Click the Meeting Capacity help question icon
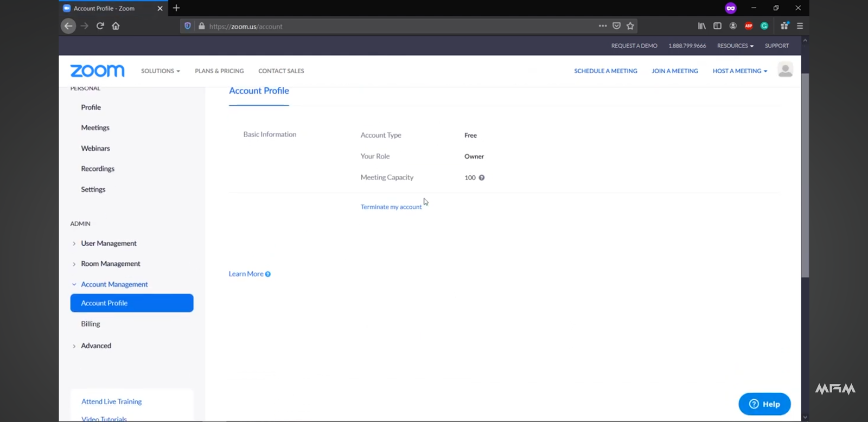Image resolution: width=868 pixels, height=422 pixels. (x=482, y=178)
